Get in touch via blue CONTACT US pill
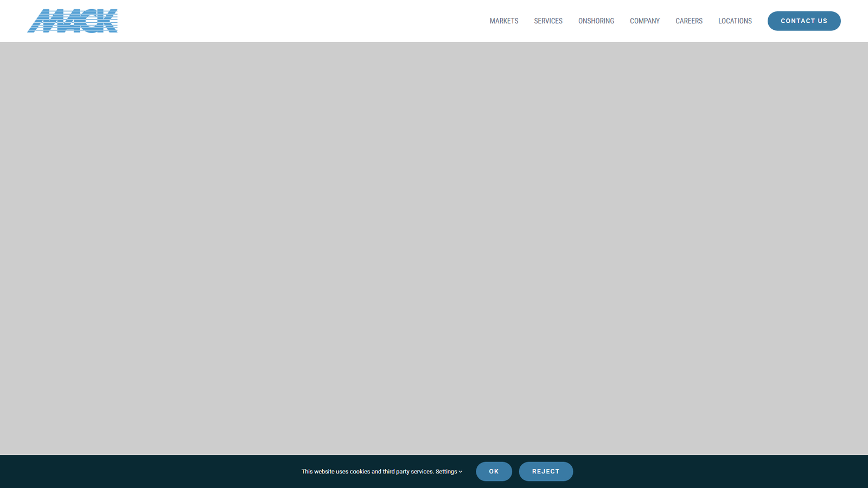The width and height of the screenshot is (868, 488). 803,21
